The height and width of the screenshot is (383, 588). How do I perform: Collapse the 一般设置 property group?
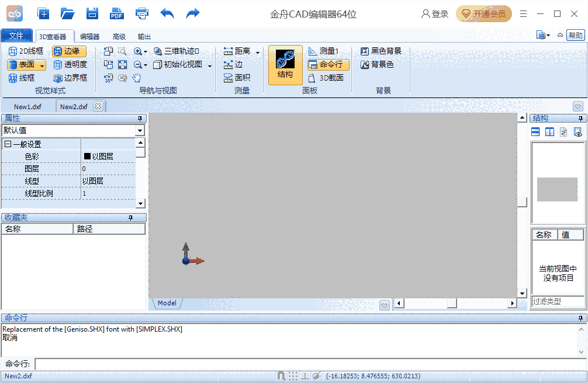click(8, 144)
